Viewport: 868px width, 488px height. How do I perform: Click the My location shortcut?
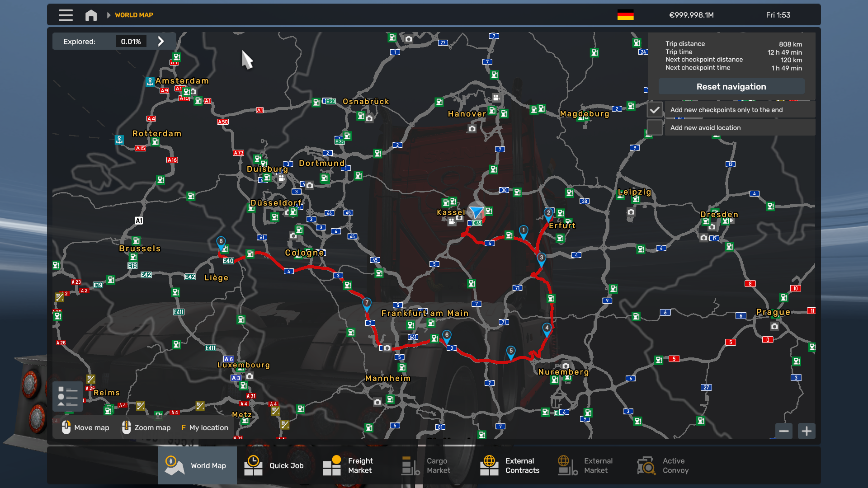click(205, 427)
